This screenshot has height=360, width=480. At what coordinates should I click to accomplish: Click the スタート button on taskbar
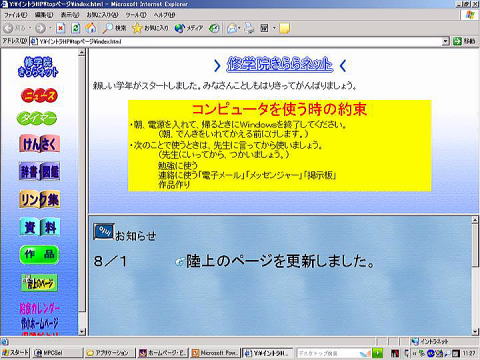point(15,352)
